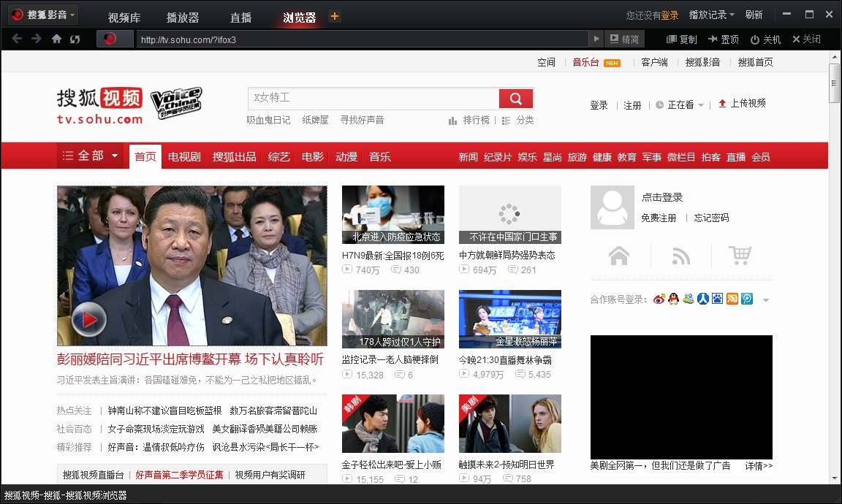
Task: Switch to the 视频库 tab
Action: [x=124, y=18]
